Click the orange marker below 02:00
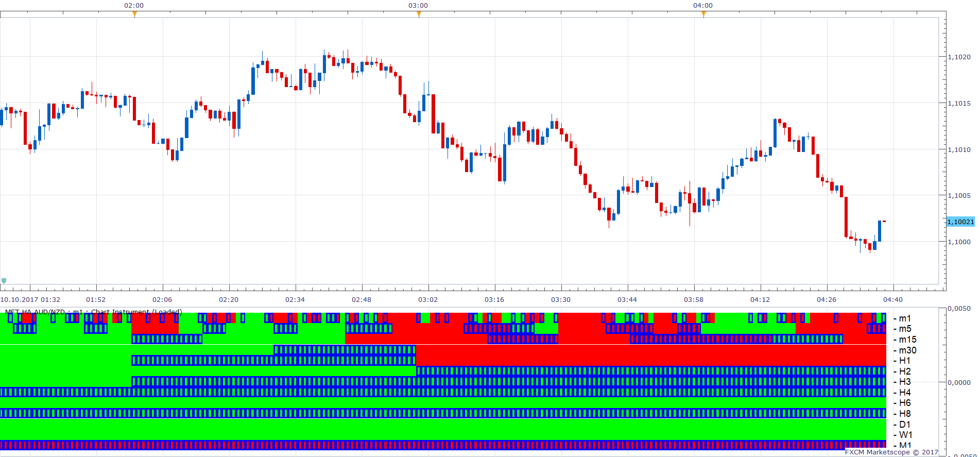 click(x=134, y=14)
